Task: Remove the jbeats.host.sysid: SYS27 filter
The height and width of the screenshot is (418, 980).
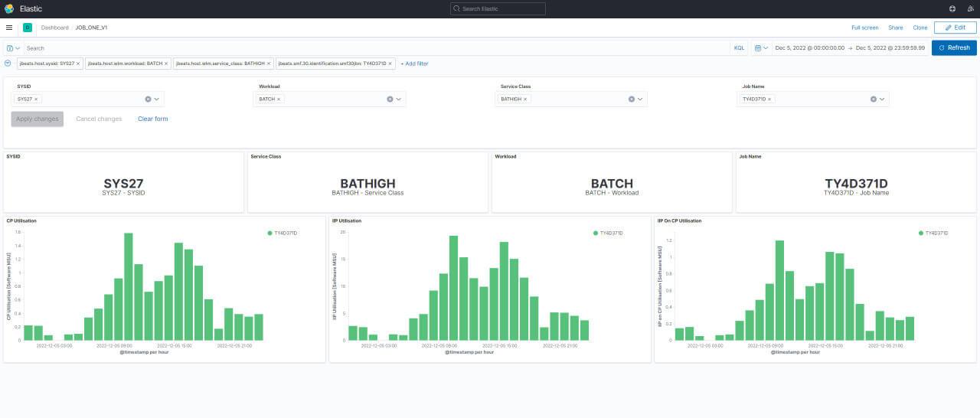Action: [x=78, y=64]
